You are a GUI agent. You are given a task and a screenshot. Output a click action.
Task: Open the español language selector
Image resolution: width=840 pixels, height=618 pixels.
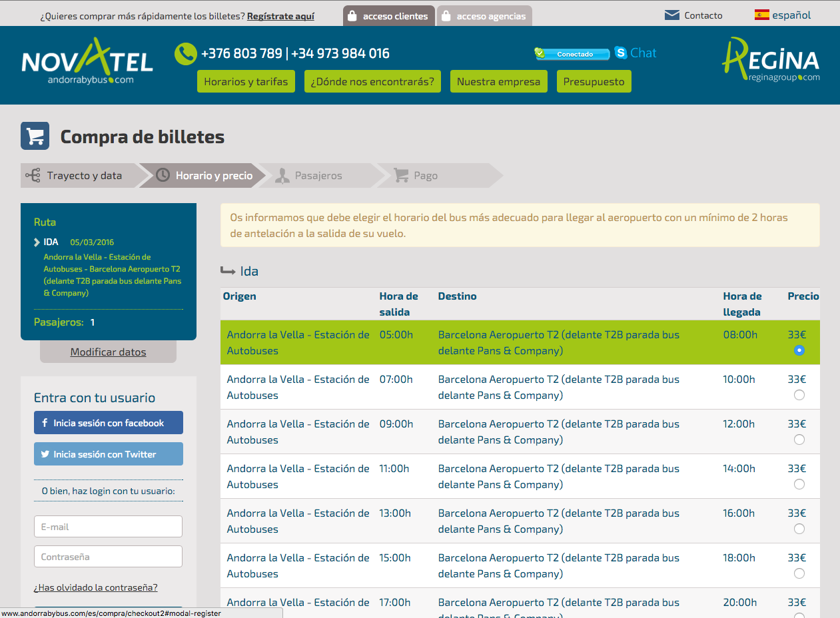[x=791, y=15]
